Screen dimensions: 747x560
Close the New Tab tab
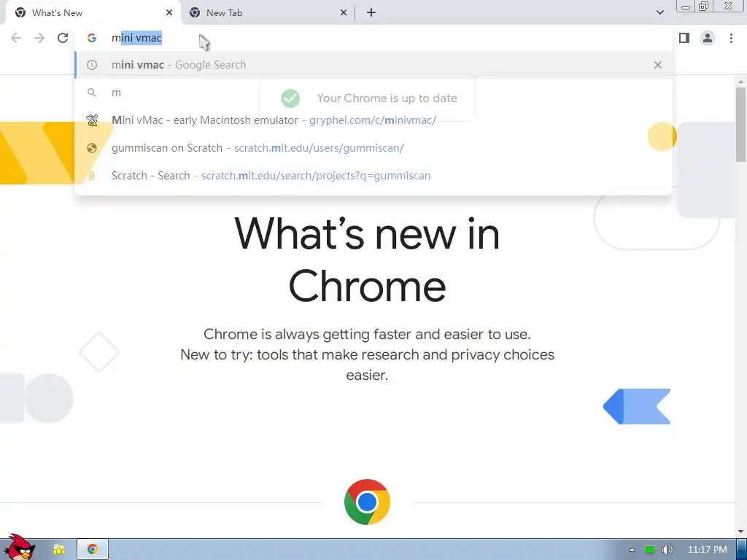coord(344,13)
